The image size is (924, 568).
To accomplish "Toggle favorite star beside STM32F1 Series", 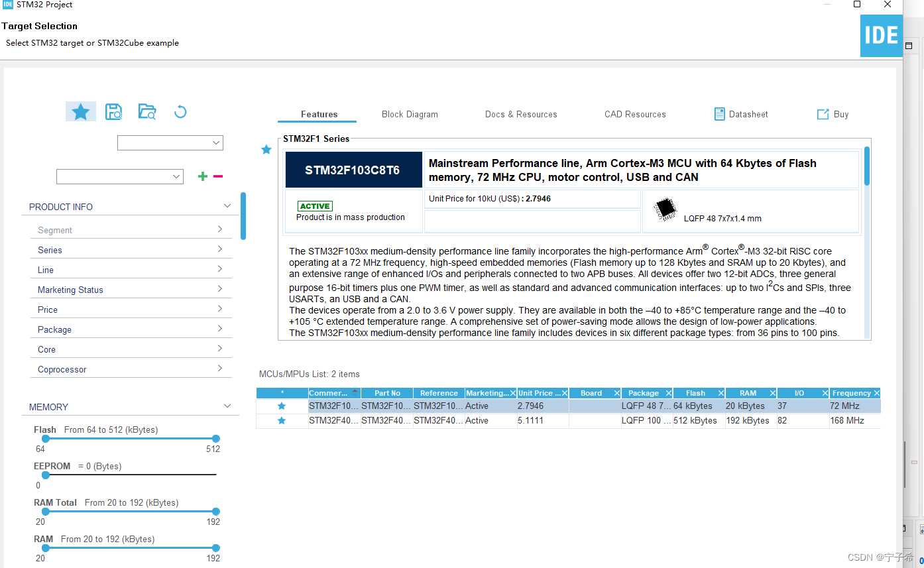I will point(266,150).
